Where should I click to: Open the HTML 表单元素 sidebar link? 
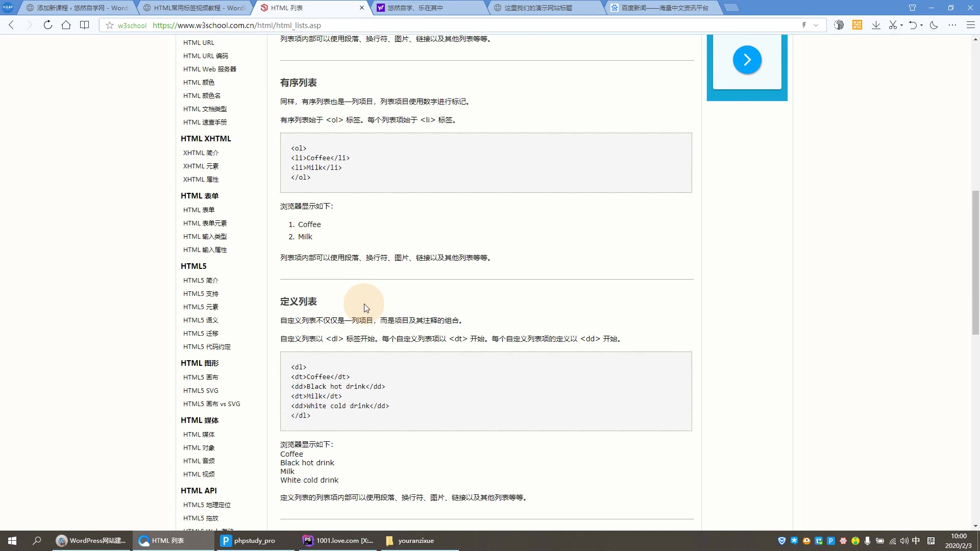[205, 223]
